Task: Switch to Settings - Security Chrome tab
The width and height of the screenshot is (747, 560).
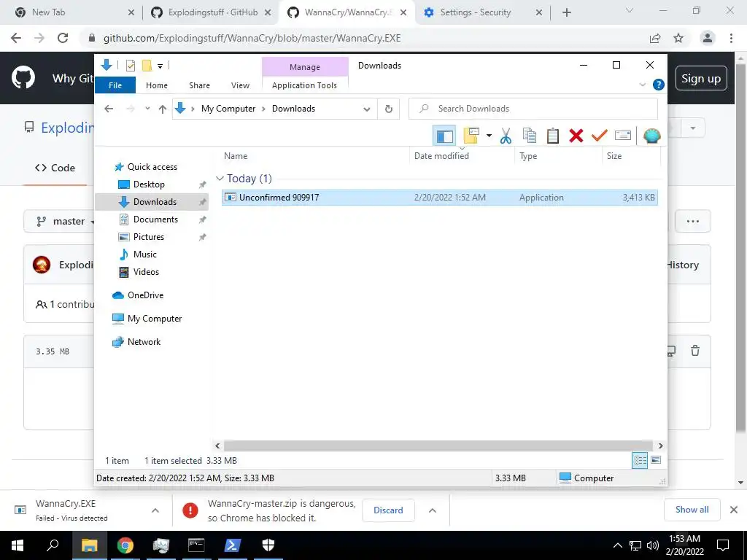Action: [x=483, y=12]
